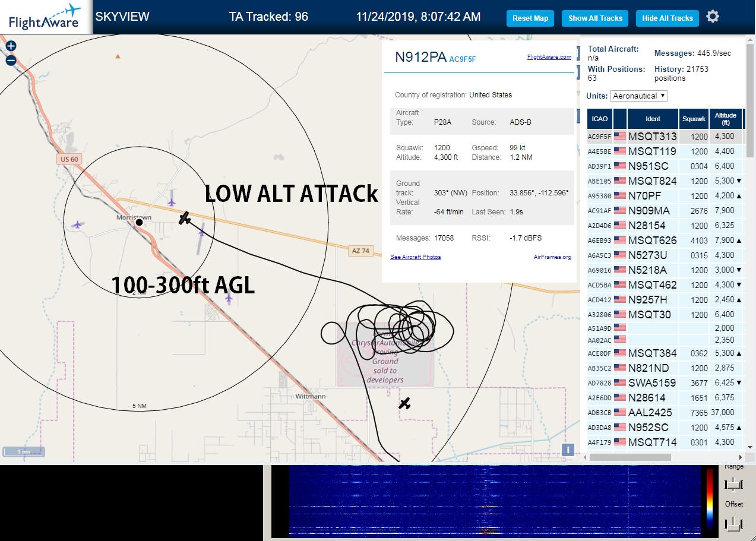The width and height of the screenshot is (756, 541).
Task: Open the settings gear icon
Action: click(713, 17)
